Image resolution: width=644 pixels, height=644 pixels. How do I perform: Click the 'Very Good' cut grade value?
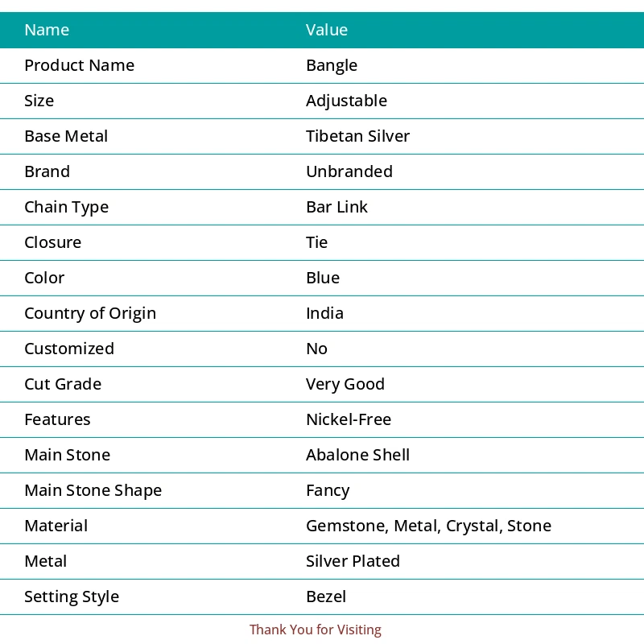[x=345, y=385]
